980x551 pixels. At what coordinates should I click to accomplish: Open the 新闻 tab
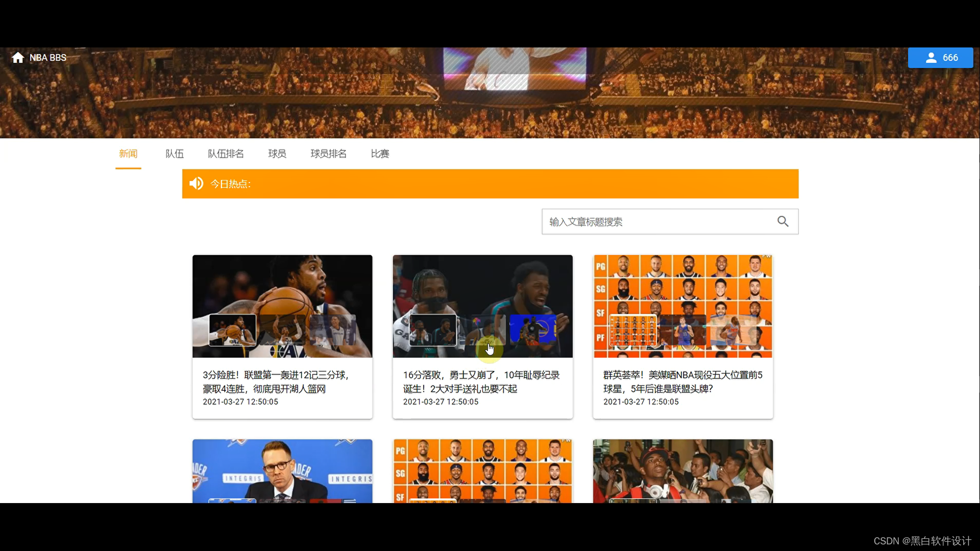128,154
